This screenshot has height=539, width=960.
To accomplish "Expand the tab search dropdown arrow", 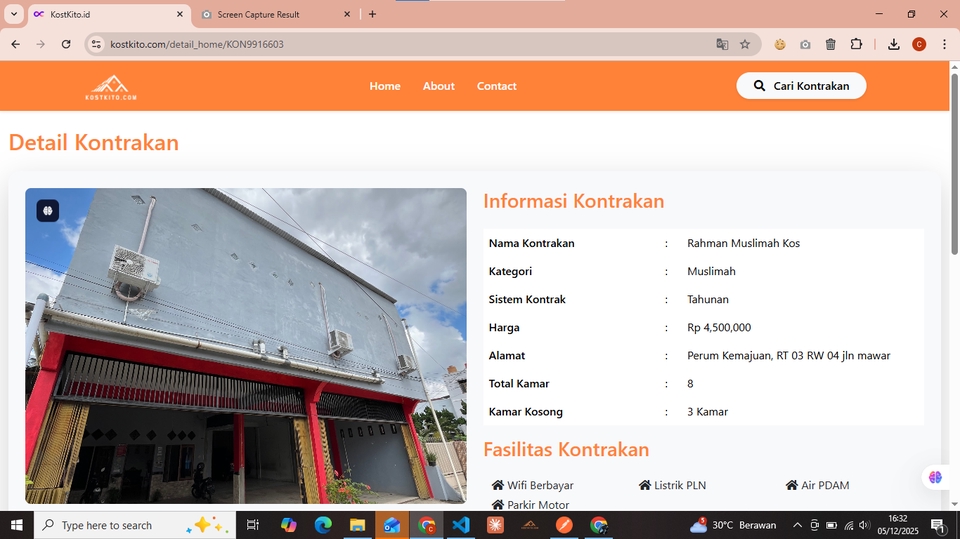I will [x=13, y=14].
